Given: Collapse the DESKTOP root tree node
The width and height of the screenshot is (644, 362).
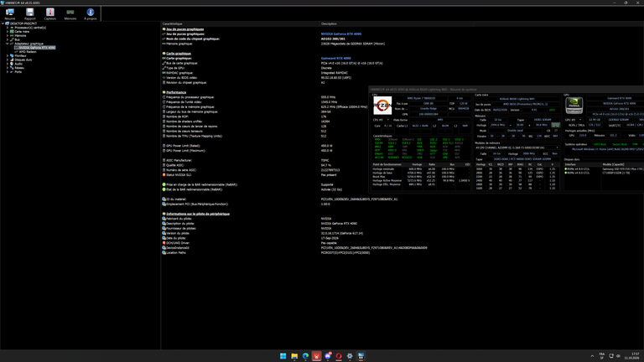Looking at the screenshot, I should pyautogui.click(x=3, y=23).
